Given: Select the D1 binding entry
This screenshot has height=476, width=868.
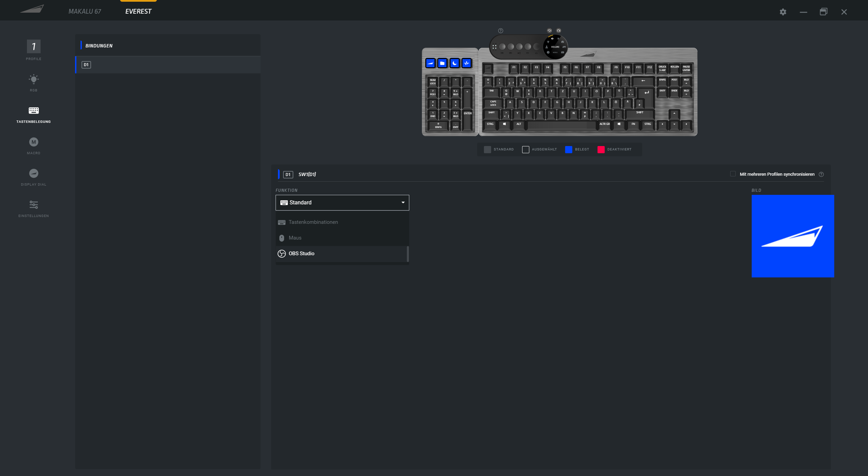Looking at the screenshot, I should point(167,65).
